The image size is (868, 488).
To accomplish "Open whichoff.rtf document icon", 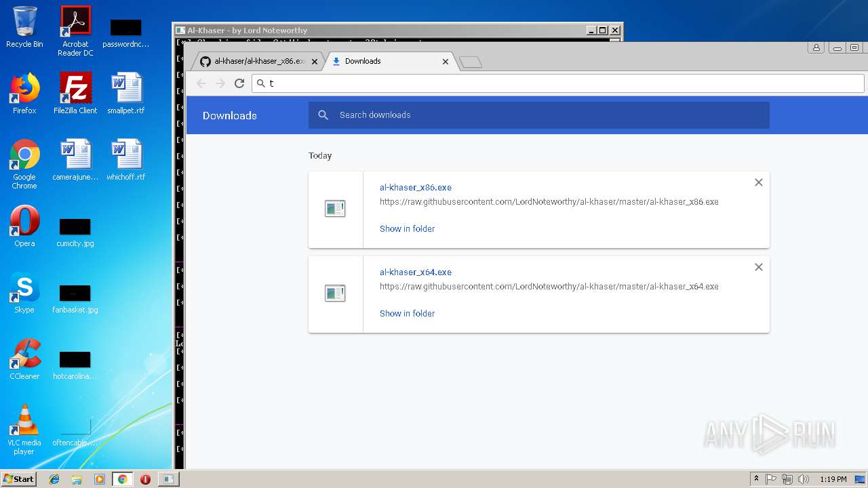I will [126, 160].
